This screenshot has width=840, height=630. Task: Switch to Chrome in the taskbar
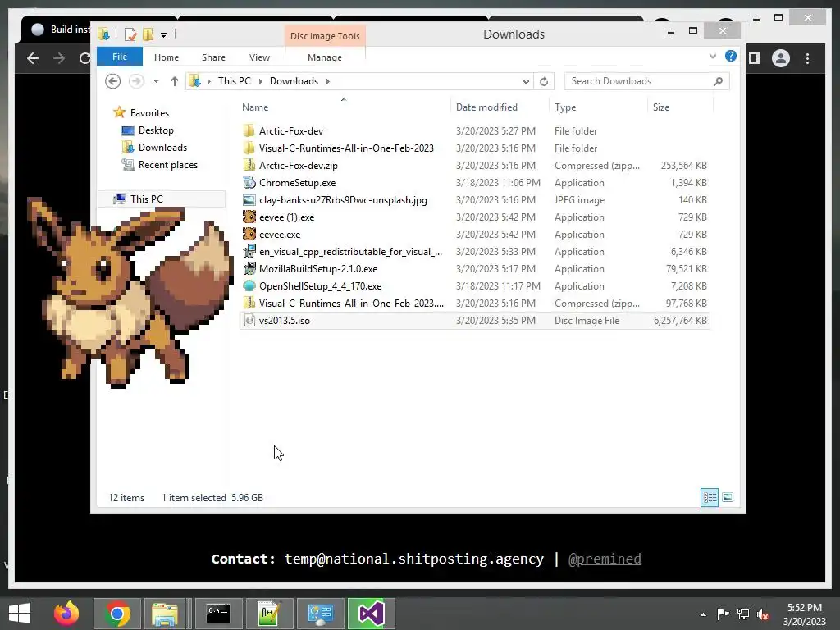tap(117, 614)
